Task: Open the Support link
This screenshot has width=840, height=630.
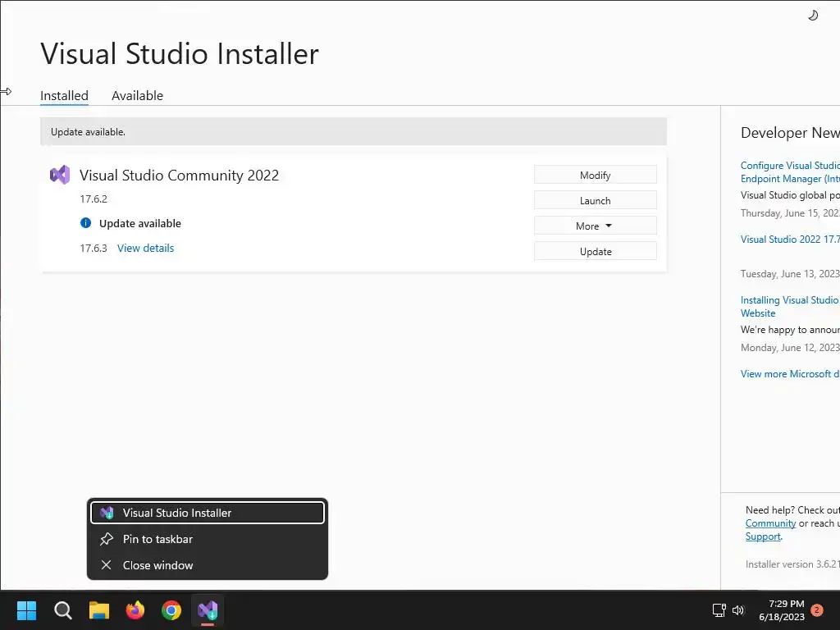Action: click(763, 536)
